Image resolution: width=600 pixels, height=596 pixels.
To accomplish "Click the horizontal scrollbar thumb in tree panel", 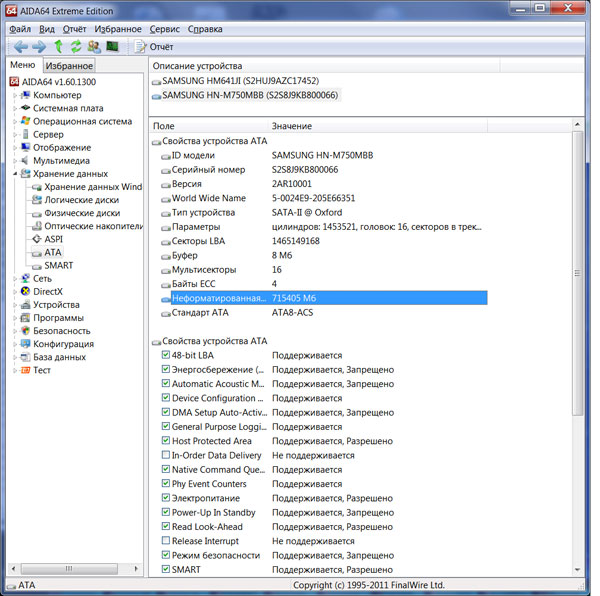I will coord(69,568).
